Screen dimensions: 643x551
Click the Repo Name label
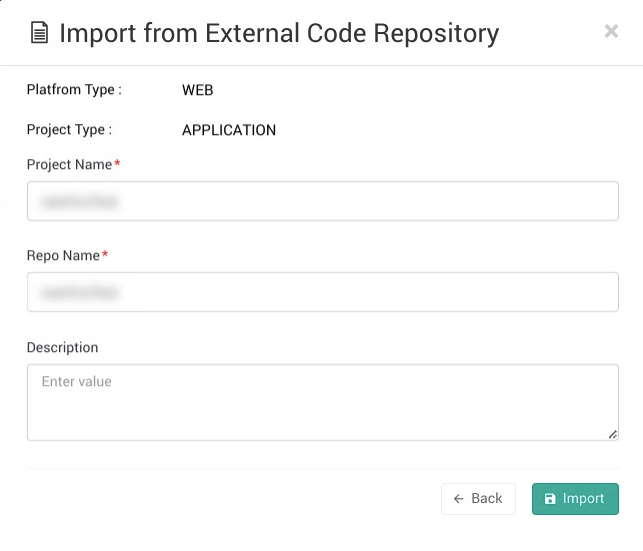pos(63,256)
